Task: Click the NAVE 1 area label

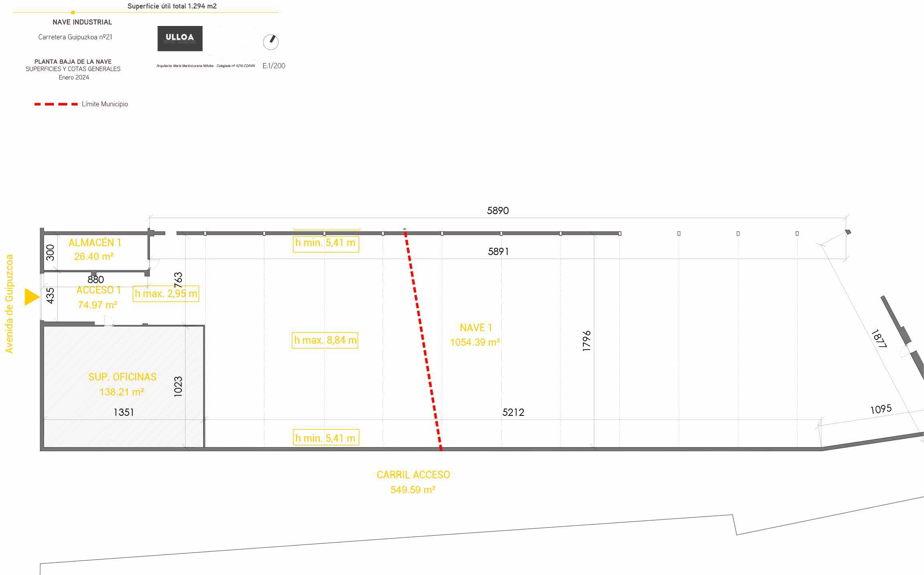Action: click(x=475, y=335)
